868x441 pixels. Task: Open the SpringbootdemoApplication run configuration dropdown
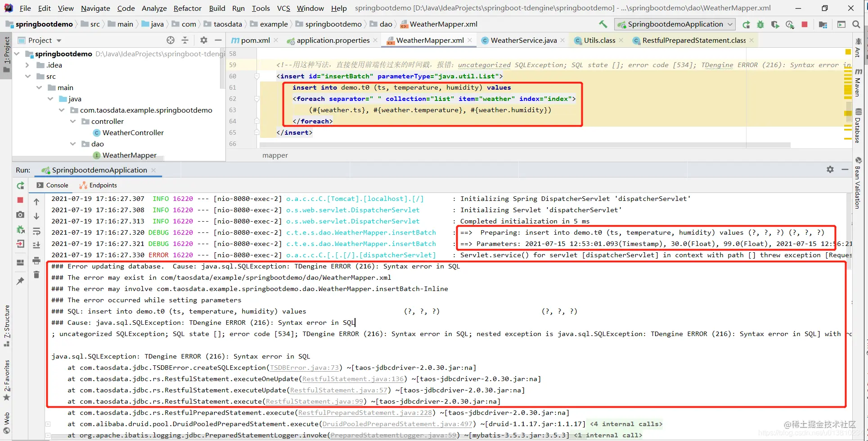coord(675,24)
